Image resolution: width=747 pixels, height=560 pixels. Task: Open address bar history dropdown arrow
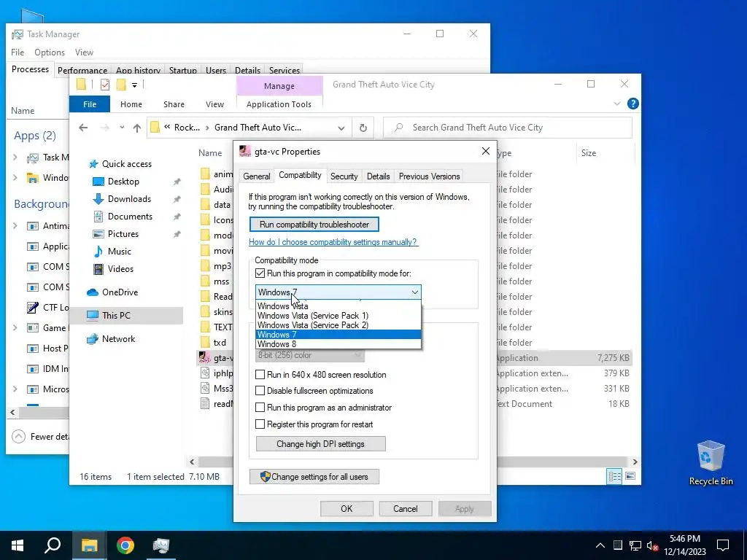341,128
